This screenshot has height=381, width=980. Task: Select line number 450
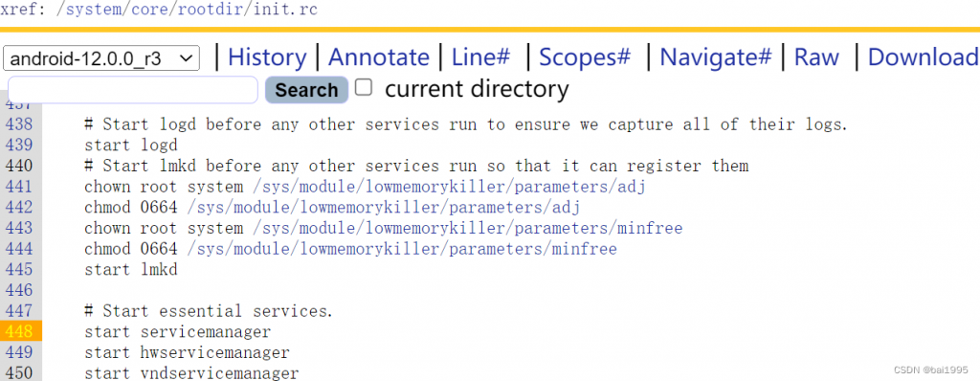19,373
